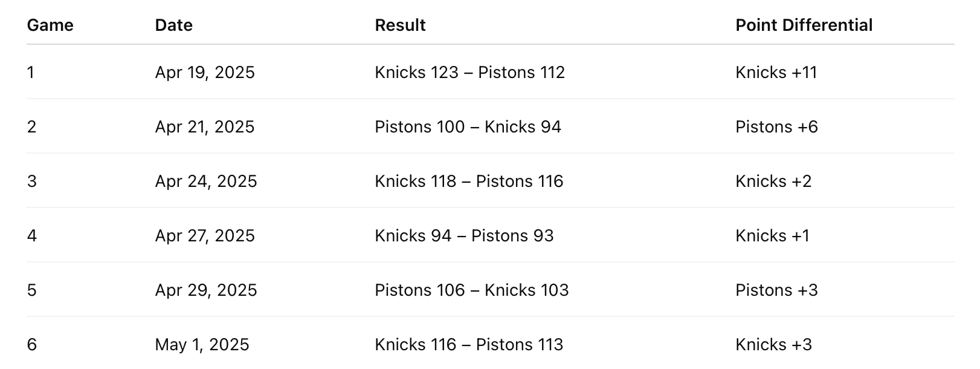Select the Knicks 123 – Pistons 112 result
This screenshot has width=980, height=369.
[x=469, y=73]
